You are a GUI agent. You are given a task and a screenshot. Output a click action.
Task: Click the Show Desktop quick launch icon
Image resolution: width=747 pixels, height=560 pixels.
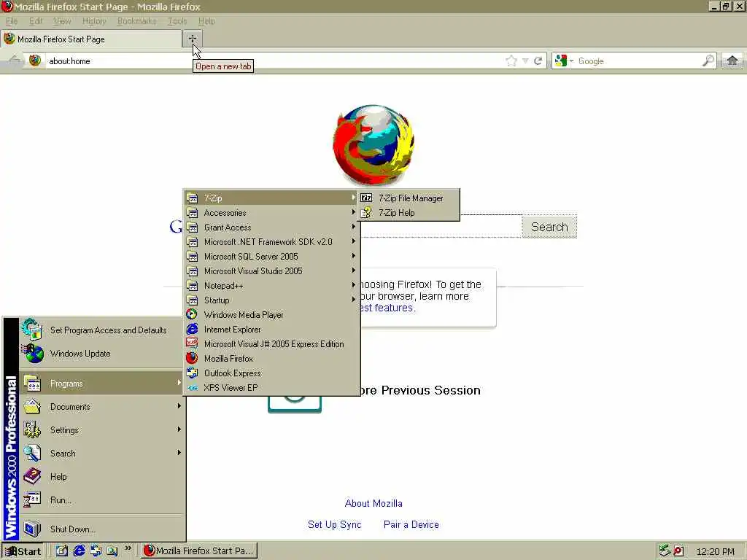click(x=61, y=551)
